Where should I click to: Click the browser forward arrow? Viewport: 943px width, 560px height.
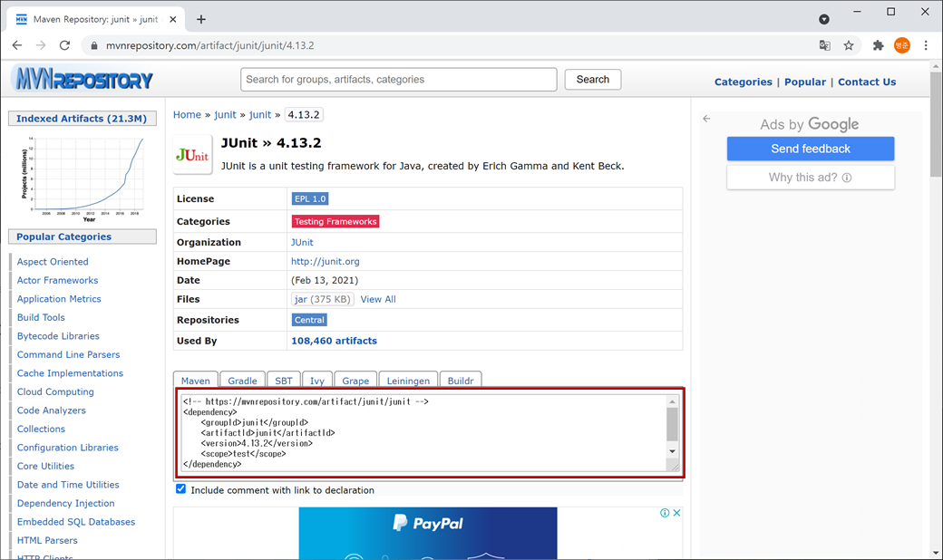[41, 45]
